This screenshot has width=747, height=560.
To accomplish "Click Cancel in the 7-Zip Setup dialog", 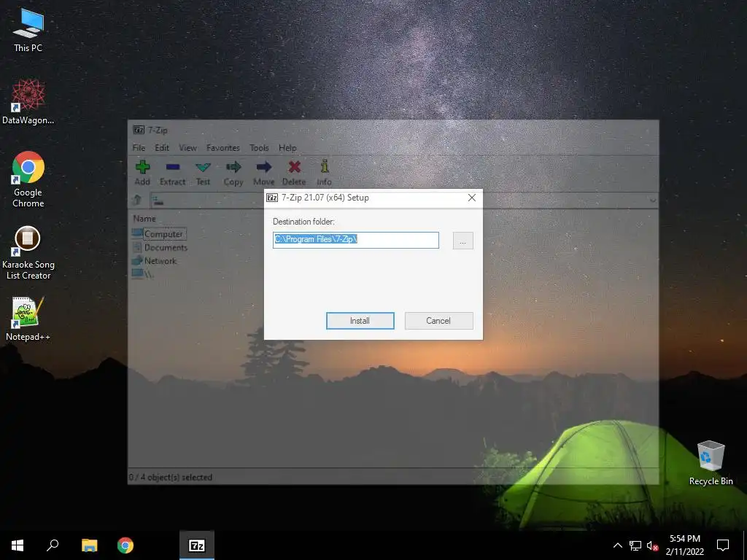I will (x=438, y=321).
